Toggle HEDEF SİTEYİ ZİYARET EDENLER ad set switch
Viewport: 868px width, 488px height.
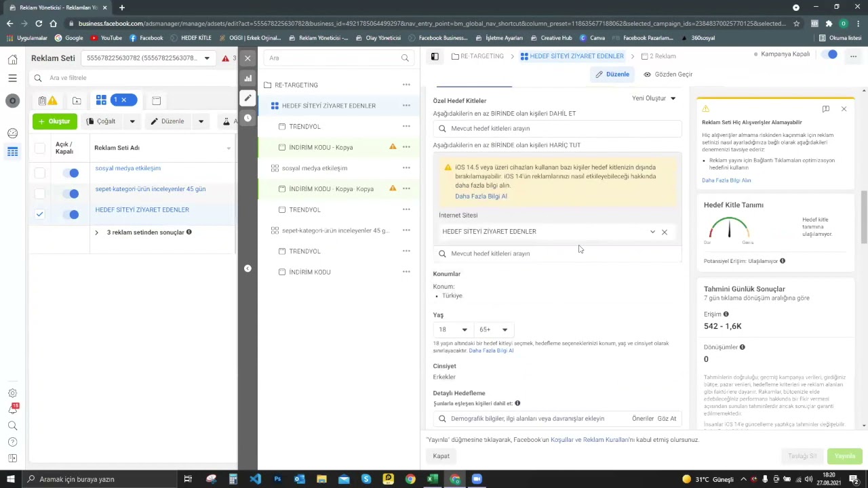(71, 215)
